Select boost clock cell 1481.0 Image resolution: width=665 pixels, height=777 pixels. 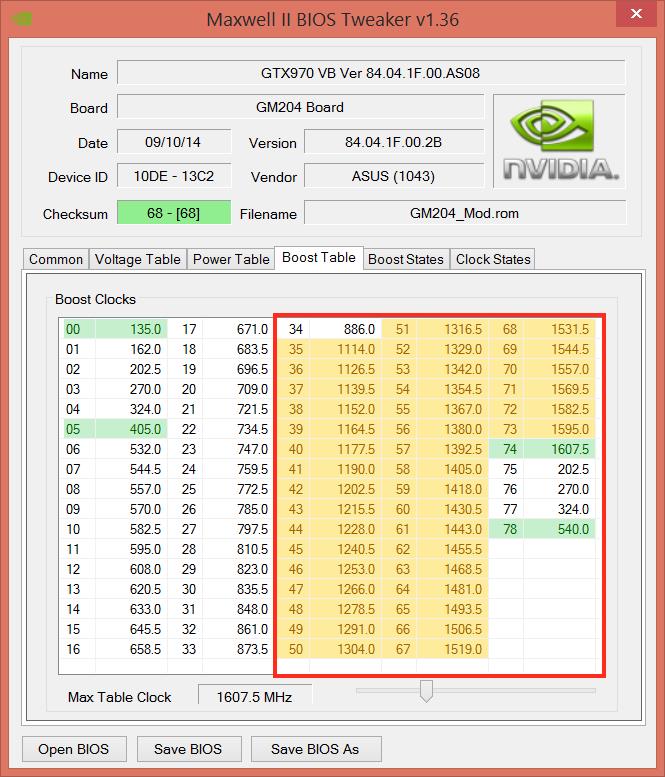(452, 589)
